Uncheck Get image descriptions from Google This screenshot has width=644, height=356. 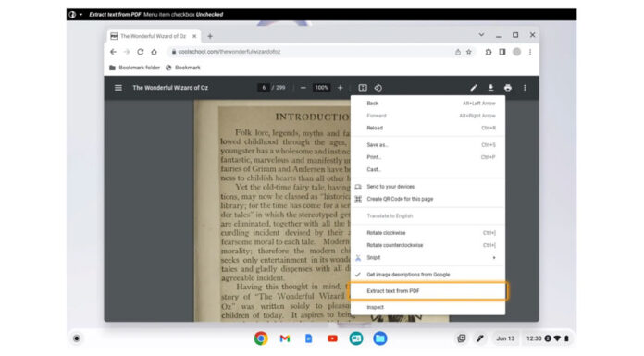(427, 275)
